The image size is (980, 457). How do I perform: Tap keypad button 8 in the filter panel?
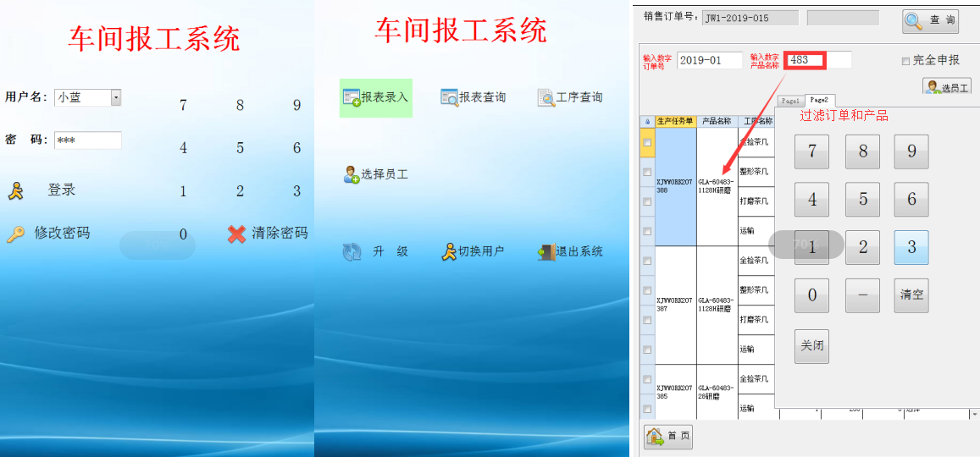point(862,151)
